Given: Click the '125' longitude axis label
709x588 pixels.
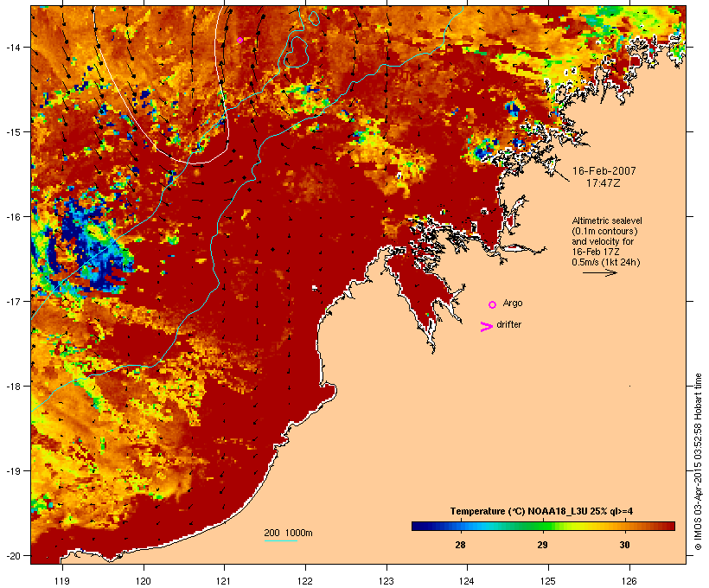Looking at the screenshot, I should point(548,581).
